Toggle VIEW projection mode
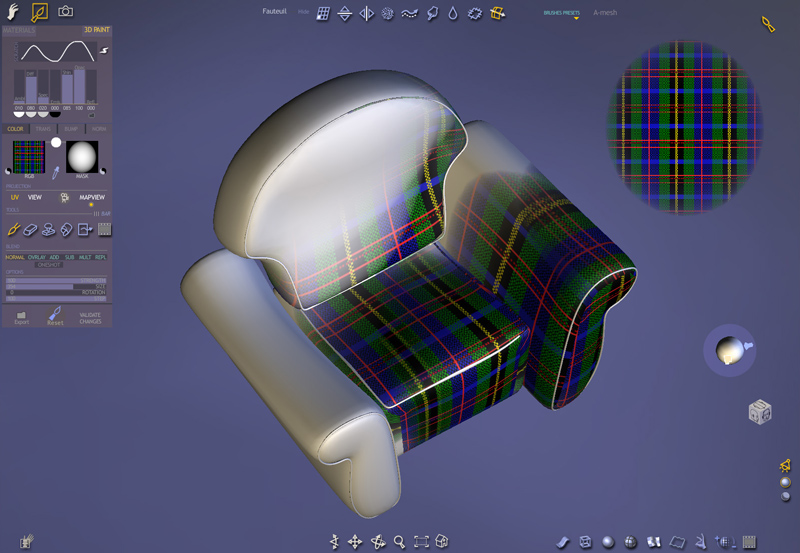 point(35,197)
